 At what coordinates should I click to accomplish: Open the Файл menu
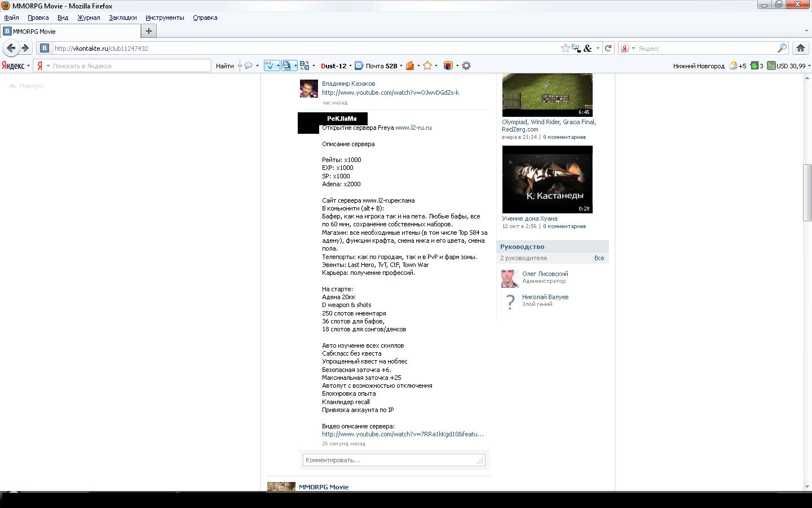coord(11,17)
